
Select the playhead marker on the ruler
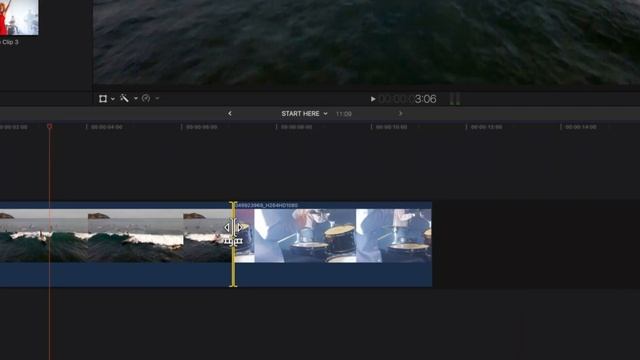pos(49,127)
